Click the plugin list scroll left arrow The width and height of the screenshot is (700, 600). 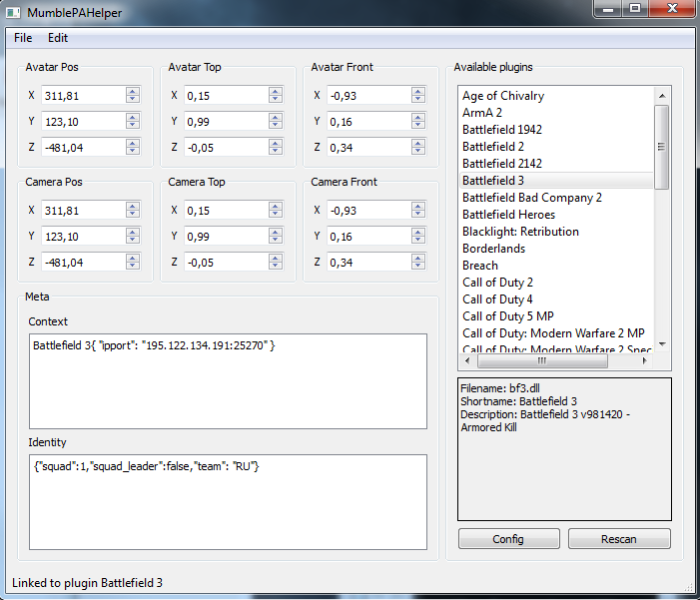[x=467, y=360]
